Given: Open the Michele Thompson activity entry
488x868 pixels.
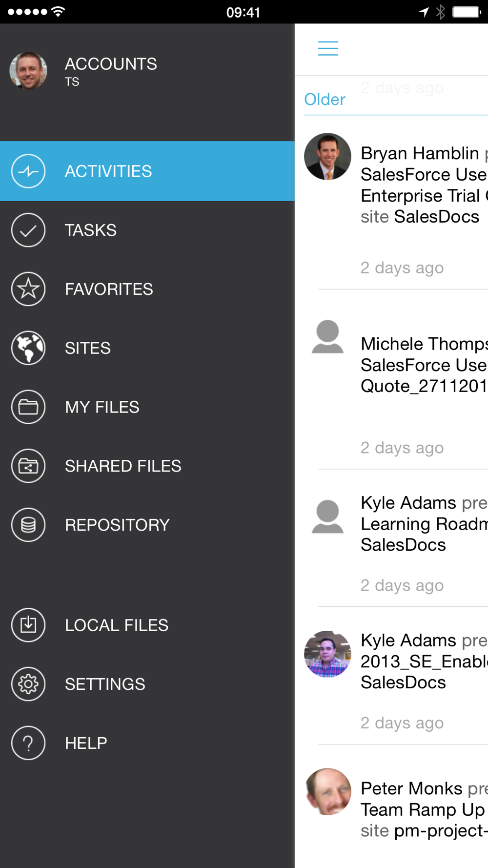Looking at the screenshot, I should [x=424, y=365].
